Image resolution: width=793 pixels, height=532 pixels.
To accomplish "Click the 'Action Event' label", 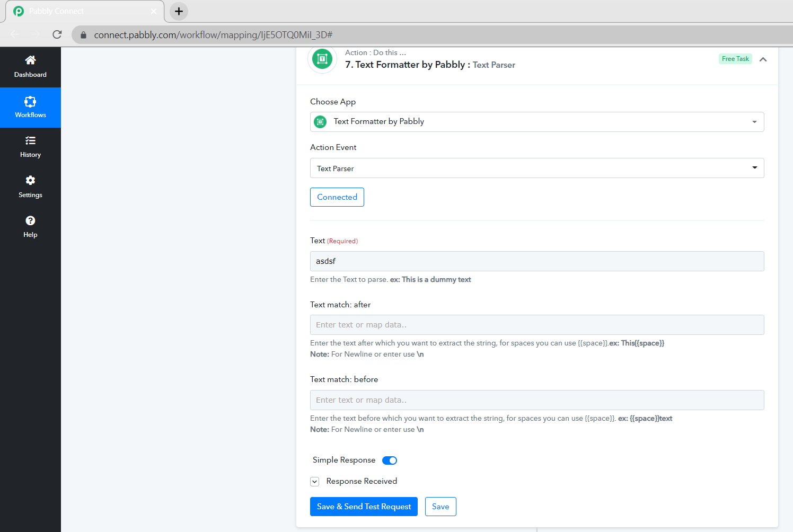I will point(333,147).
